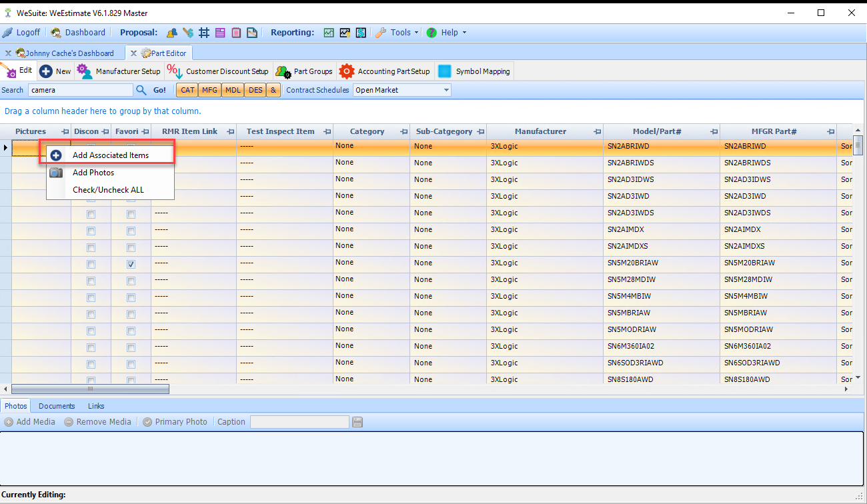Check Discontinued box for SN2AIMDX row
This screenshot has width=867, height=504.
click(91, 231)
